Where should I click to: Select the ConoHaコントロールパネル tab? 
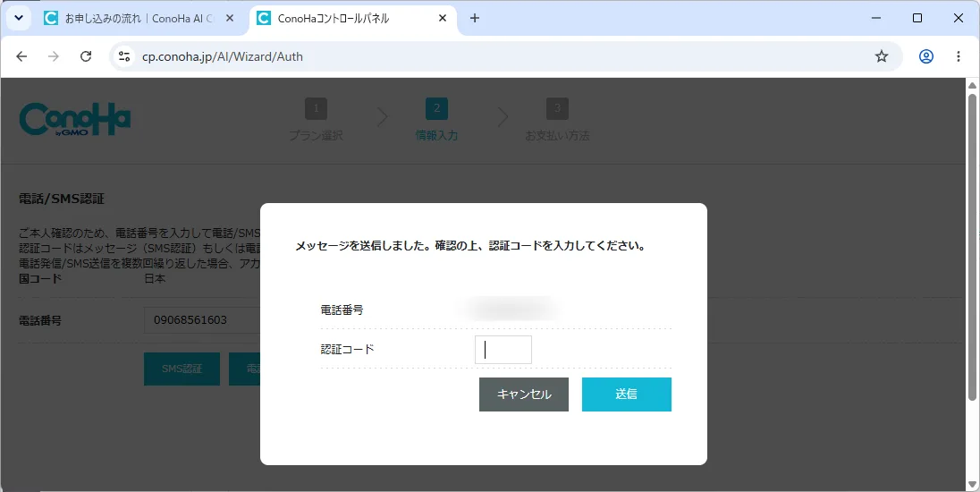(353, 18)
